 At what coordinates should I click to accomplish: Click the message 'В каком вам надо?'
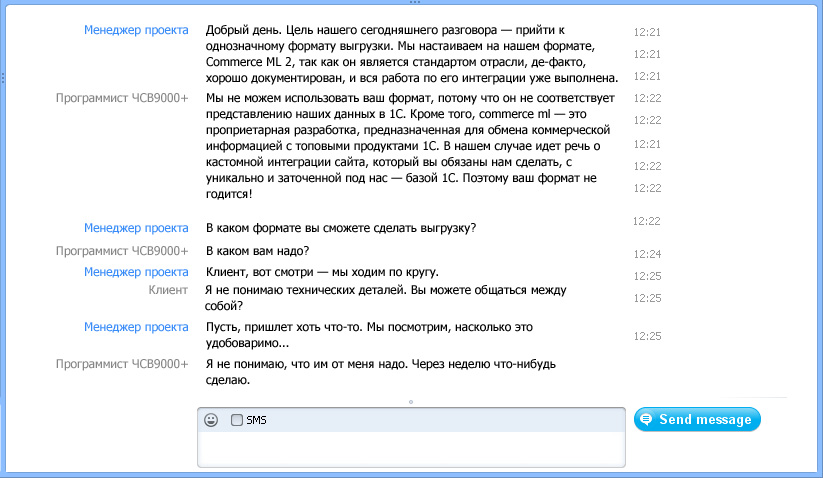[257, 250]
